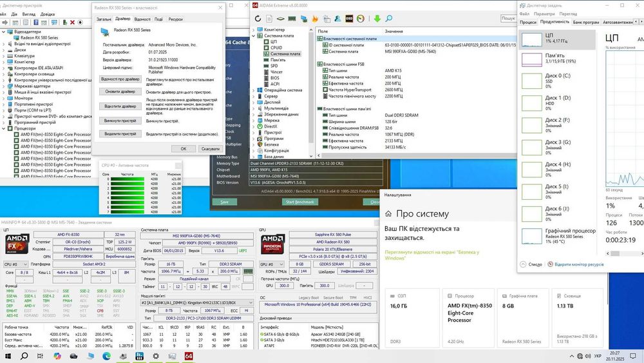Click AIDA64 motherboard chip toolbar icon
The width and height of the screenshot is (644, 363).
(281, 19)
